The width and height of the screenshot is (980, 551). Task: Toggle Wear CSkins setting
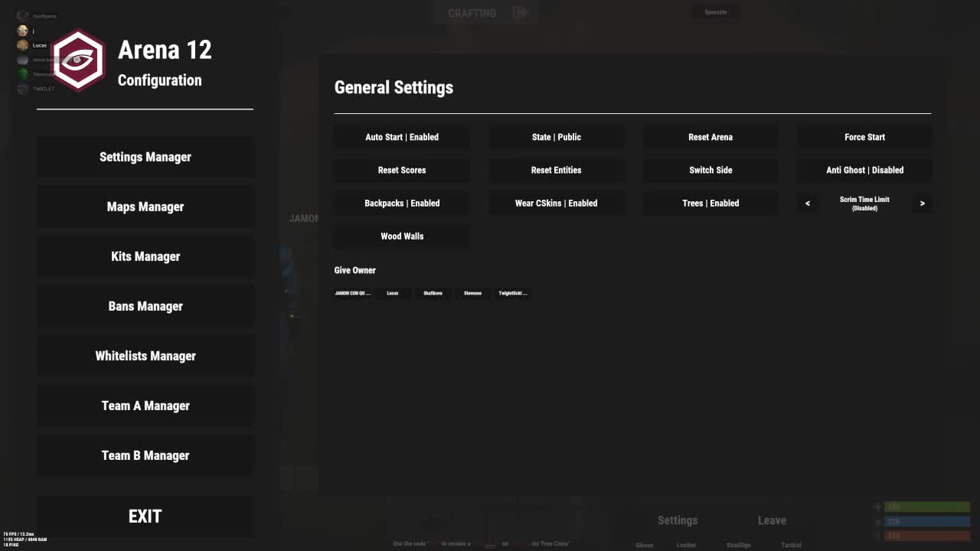click(556, 203)
